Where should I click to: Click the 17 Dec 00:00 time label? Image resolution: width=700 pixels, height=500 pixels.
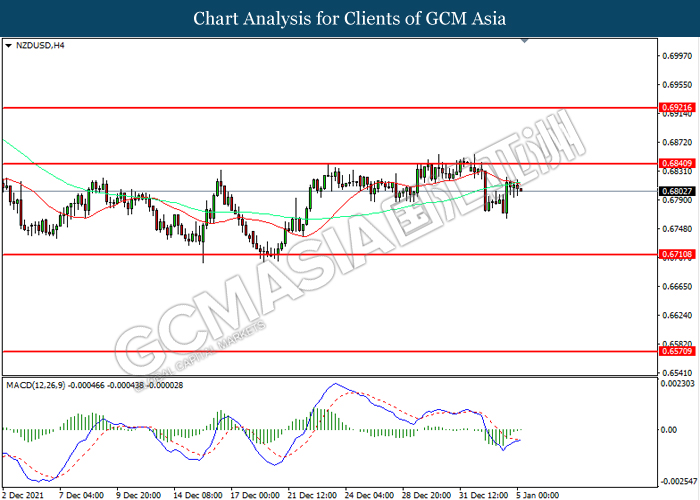pyautogui.click(x=254, y=495)
